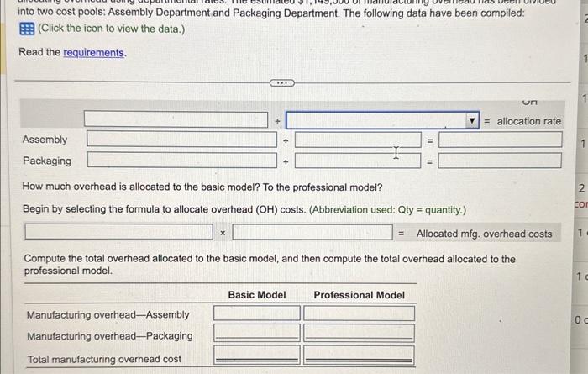
Task: Select Basic Model Total manufacturing overhead cost cell
Action: [257, 355]
